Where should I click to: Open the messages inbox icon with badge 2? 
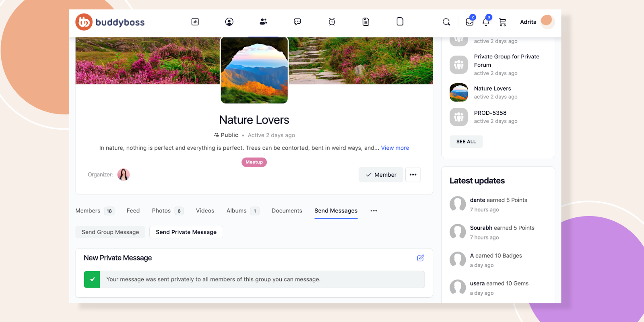(x=470, y=21)
